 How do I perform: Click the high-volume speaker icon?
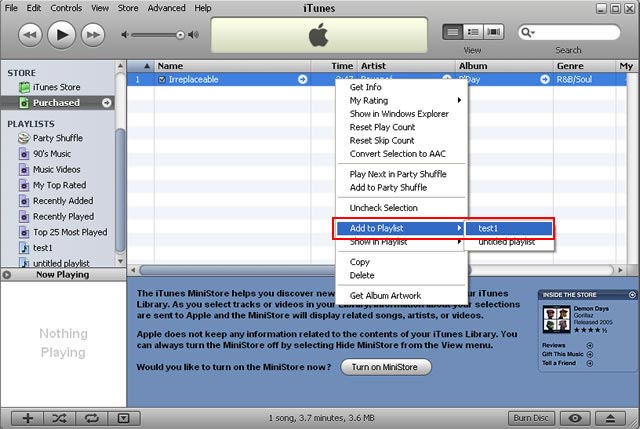pyautogui.click(x=193, y=35)
